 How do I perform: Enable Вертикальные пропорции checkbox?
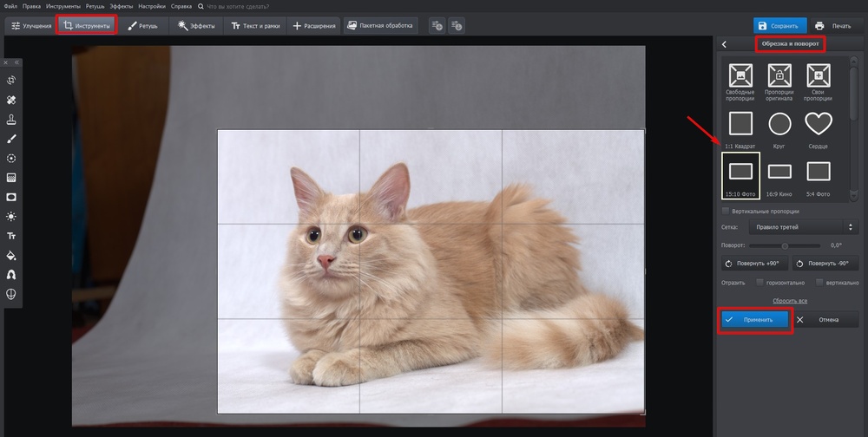tap(726, 211)
